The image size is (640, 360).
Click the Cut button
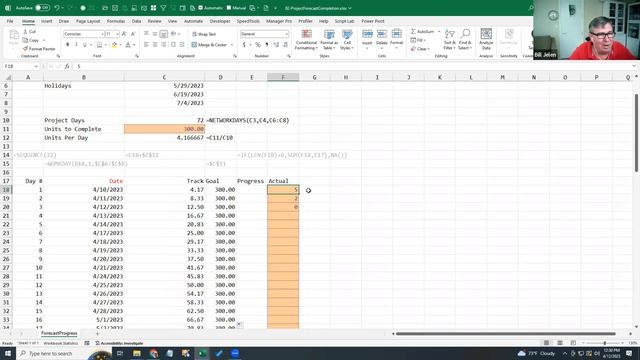pyautogui.click(x=30, y=31)
